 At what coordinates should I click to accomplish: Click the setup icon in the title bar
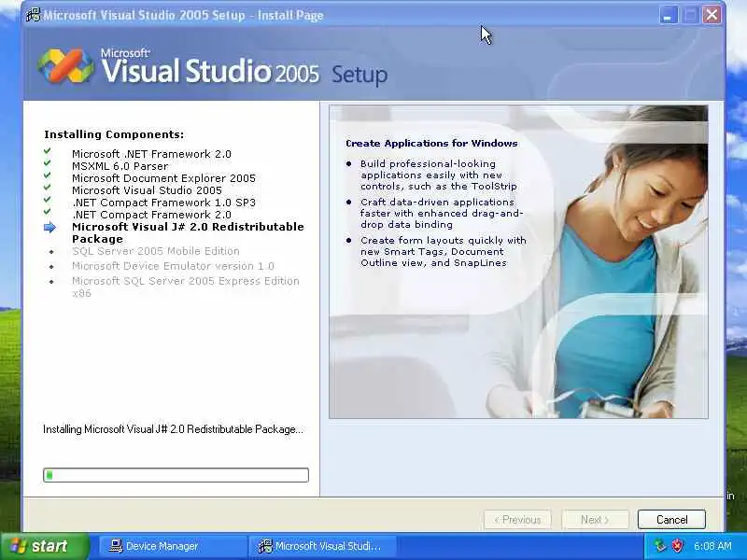coord(34,15)
